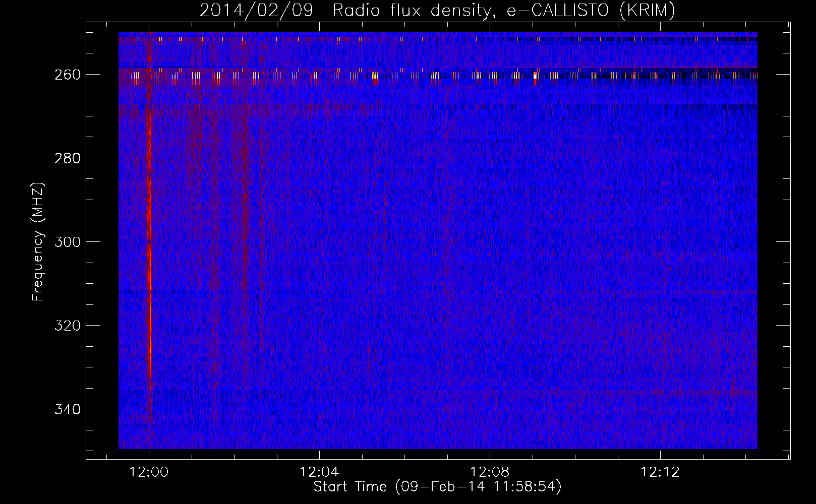Click the 12:00 time tick label
Screen dimensions: 816x504
coord(149,472)
